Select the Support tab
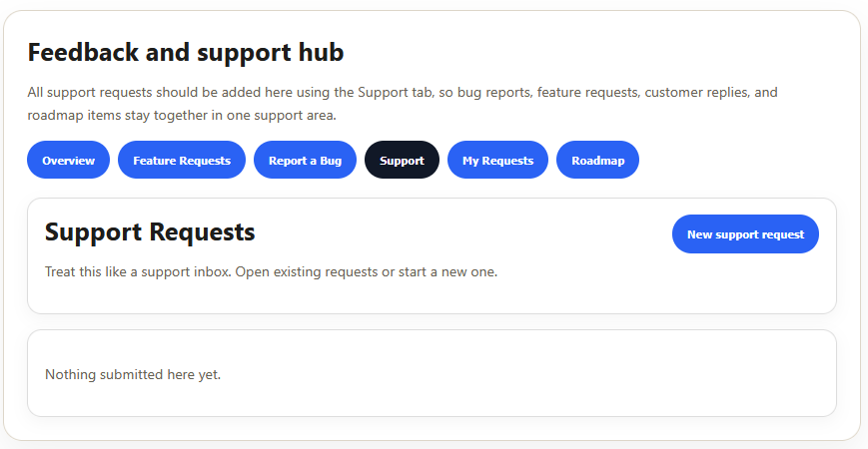The width and height of the screenshot is (868, 449). pyautogui.click(x=402, y=160)
